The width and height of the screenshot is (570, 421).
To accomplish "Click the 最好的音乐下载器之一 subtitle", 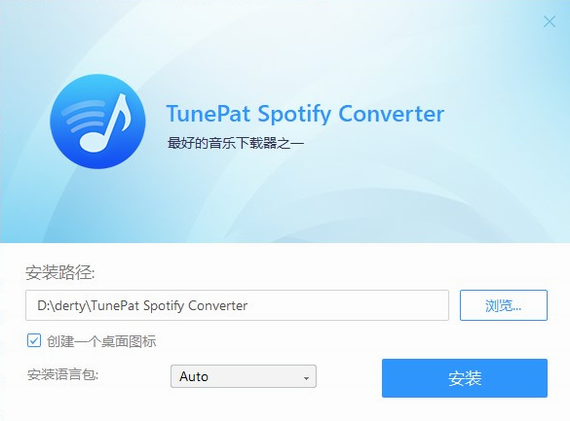I will click(236, 143).
